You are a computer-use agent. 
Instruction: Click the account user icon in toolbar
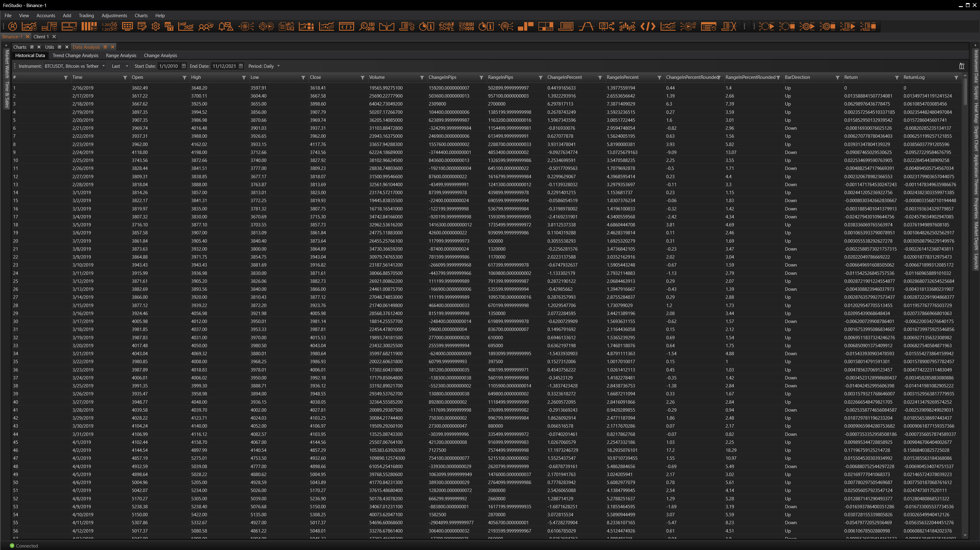pyautogui.click(x=13, y=27)
